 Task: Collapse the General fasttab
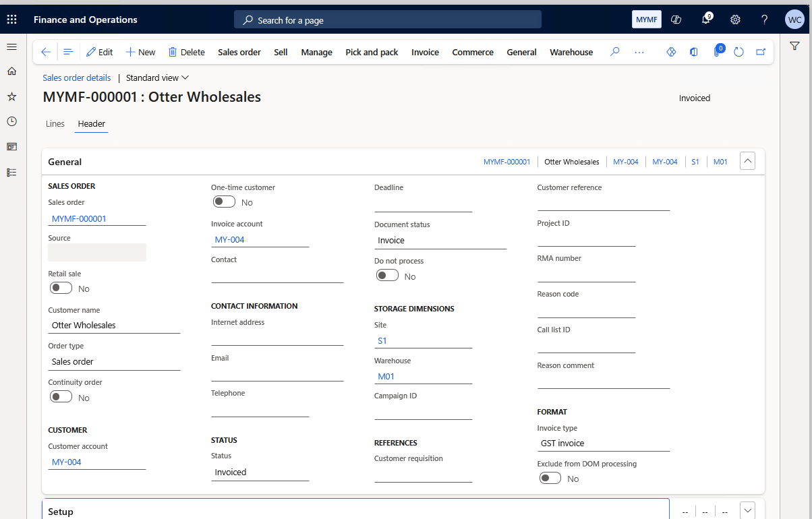(747, 161)
